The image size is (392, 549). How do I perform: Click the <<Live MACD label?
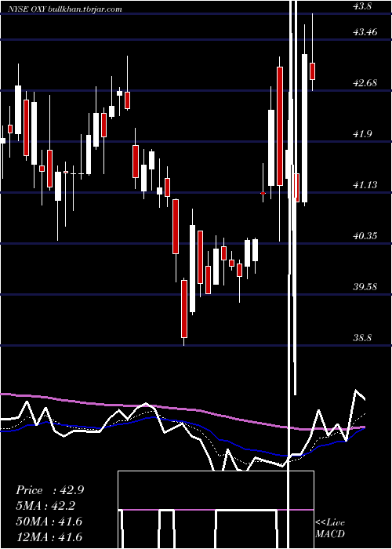(x=330, y=528)
